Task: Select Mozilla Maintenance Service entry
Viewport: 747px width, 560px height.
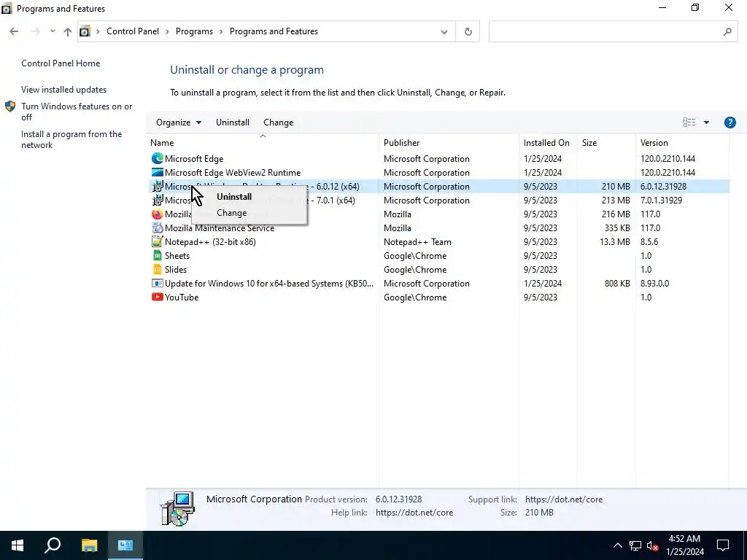Action: (220, 228)
